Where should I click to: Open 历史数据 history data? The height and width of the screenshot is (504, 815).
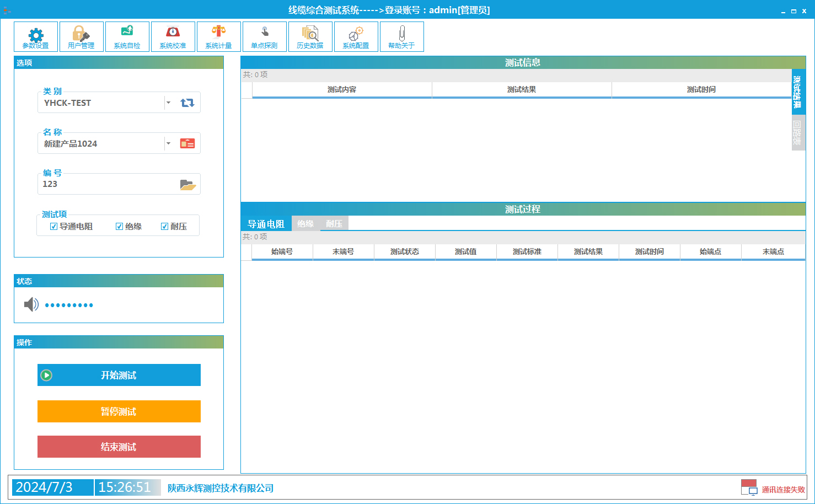point(310,36)
